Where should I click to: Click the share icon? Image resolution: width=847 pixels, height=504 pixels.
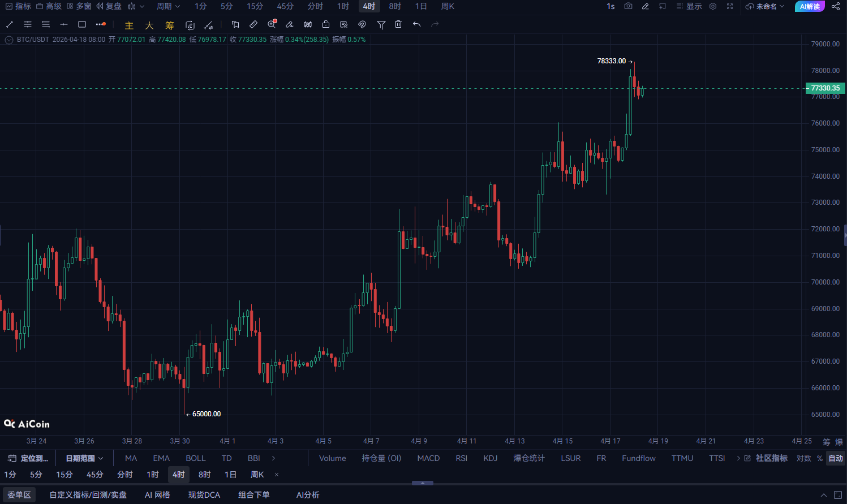[836, 6]
